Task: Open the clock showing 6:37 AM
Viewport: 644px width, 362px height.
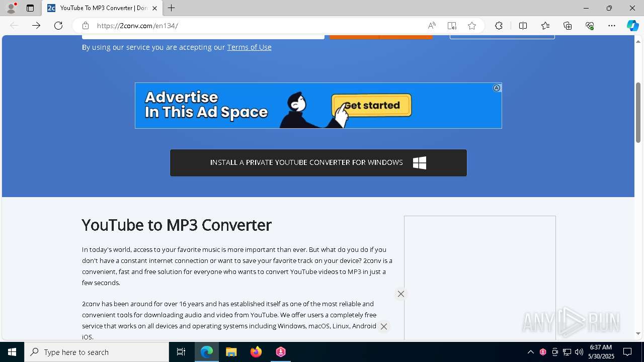Action: [601, 352]
